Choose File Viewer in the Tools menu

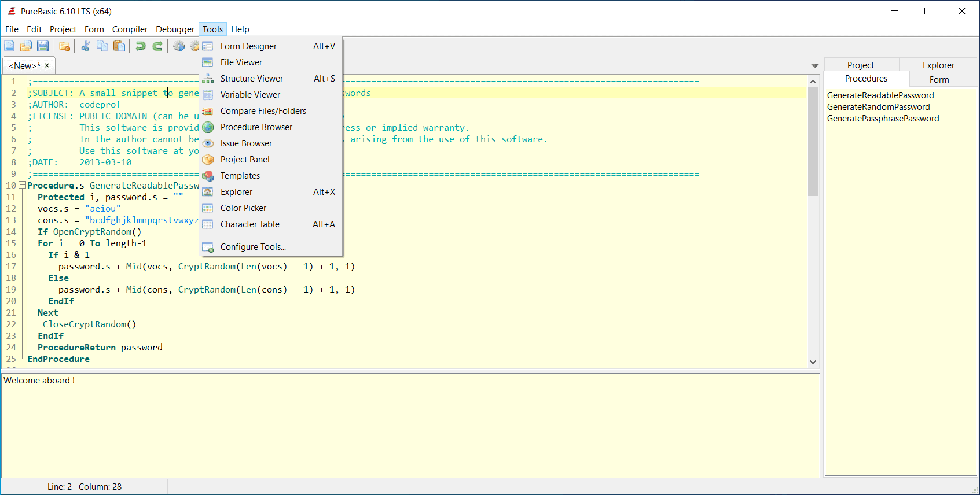[x=271, y=62]
